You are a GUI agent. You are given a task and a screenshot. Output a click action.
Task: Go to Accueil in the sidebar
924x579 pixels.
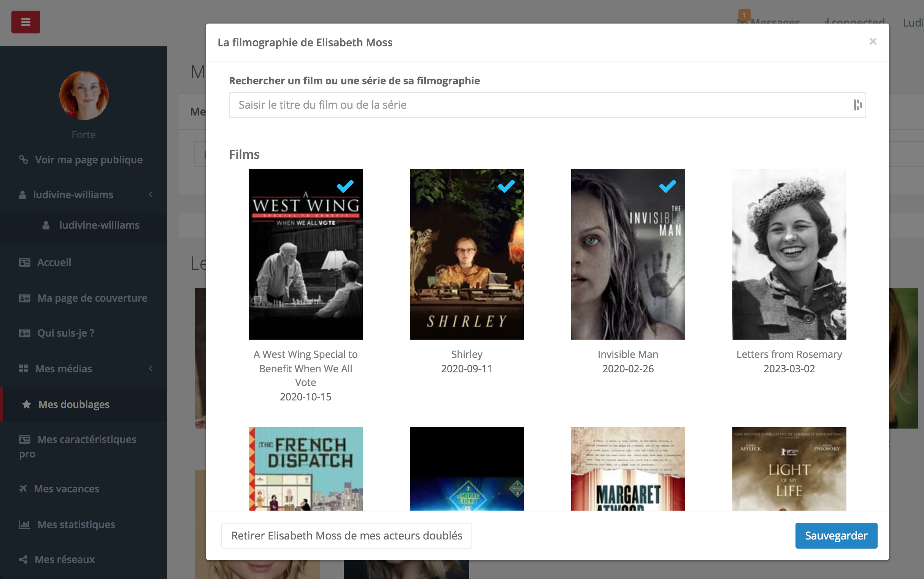click(x=54, y=262)
